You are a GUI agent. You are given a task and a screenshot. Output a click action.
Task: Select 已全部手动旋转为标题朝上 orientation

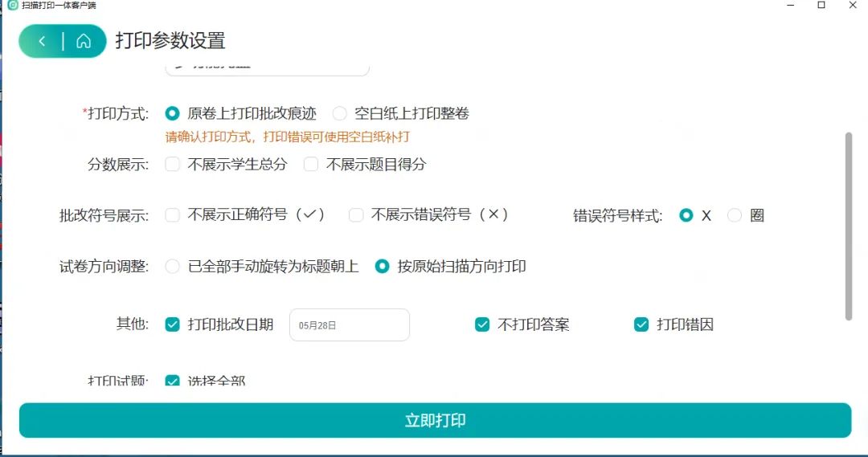[x=172, y=266]
